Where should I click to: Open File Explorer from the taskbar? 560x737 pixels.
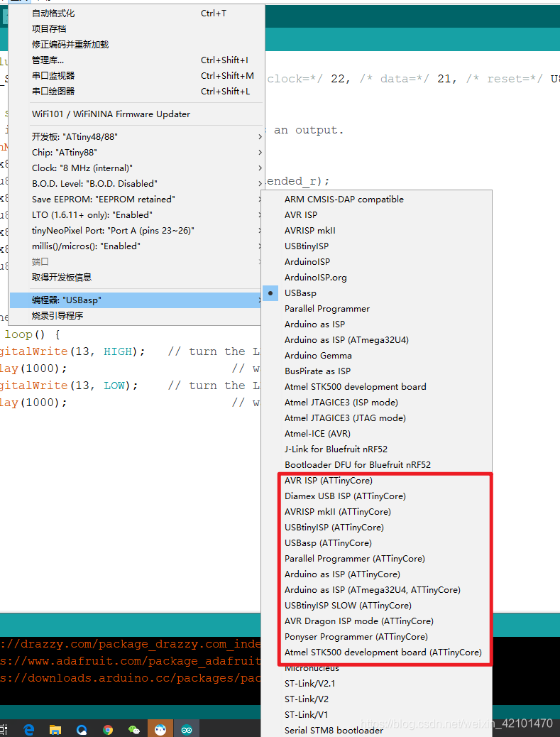(x=55, y=729)
